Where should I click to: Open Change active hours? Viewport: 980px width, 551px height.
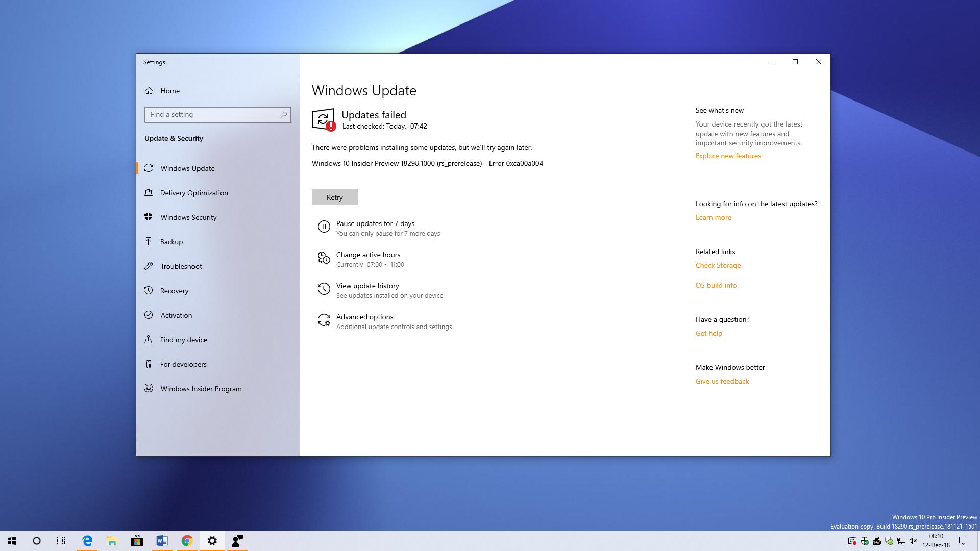pyautogui.click(x=368, y=255)
